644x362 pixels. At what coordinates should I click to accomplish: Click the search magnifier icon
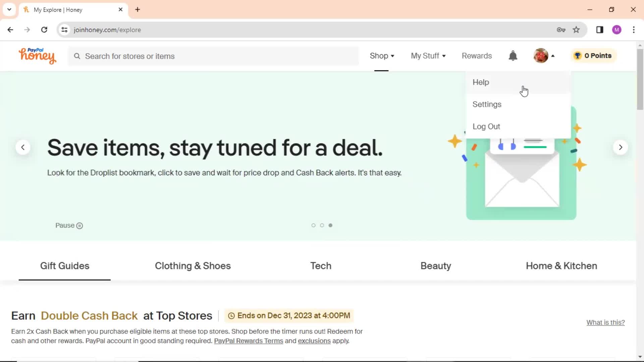click(x=77, y=56)
